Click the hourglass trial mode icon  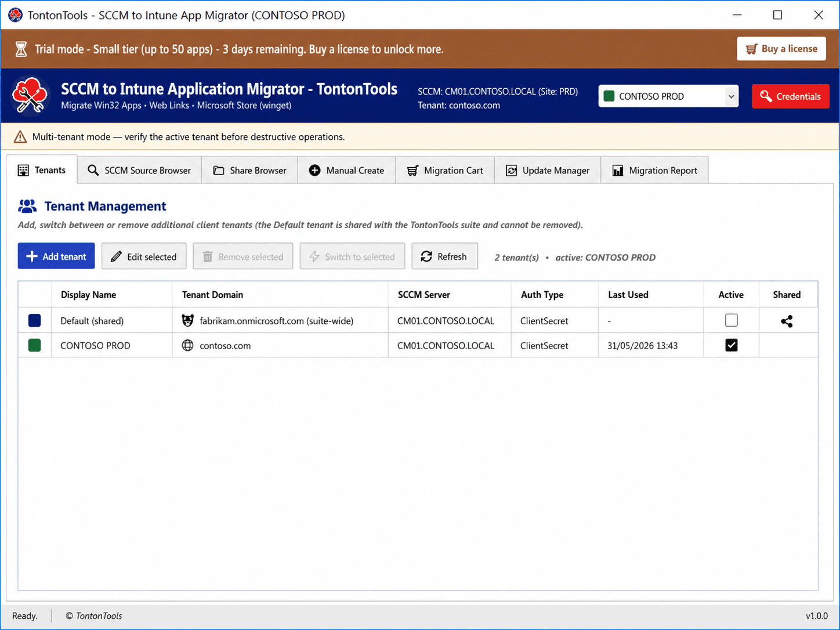tap(21, 49)
